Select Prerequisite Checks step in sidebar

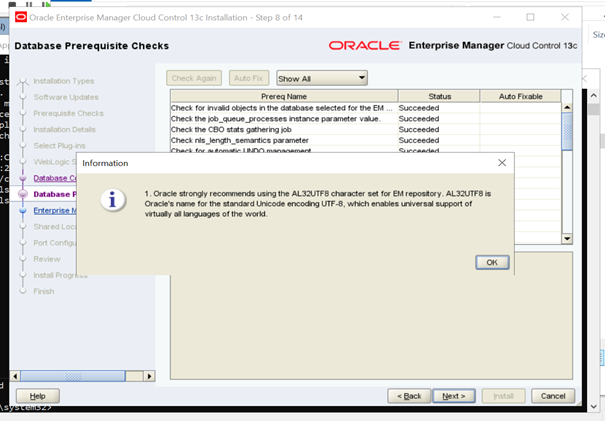click(68, 113)
